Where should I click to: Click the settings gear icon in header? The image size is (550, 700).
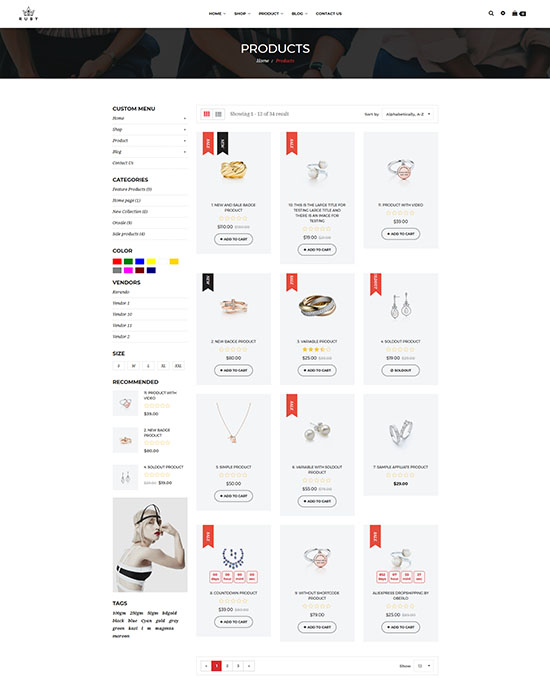coord(503,13)
